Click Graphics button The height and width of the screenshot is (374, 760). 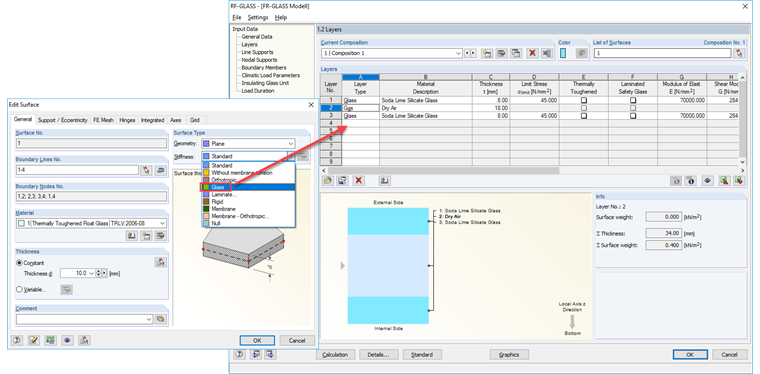[509, 355]
